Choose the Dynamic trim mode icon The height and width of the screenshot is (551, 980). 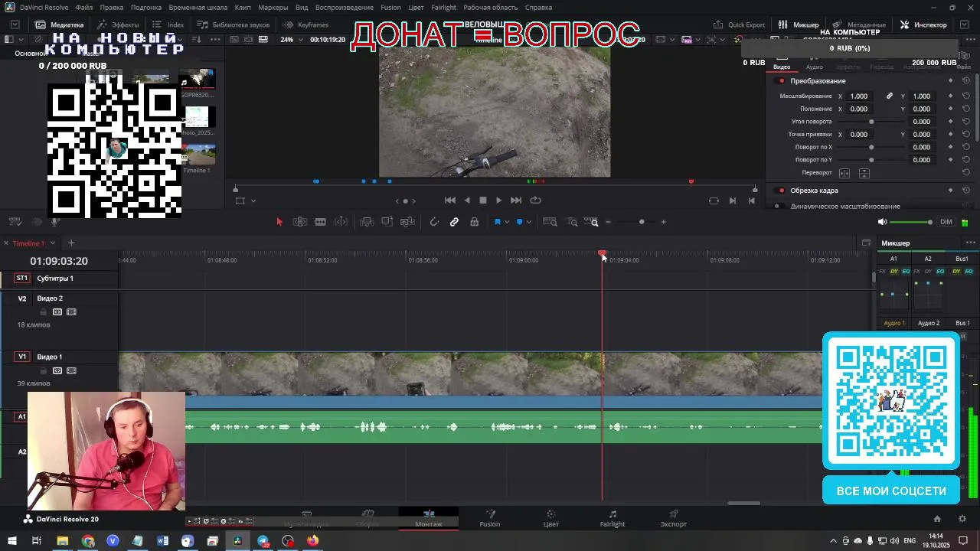click(341, 222)
